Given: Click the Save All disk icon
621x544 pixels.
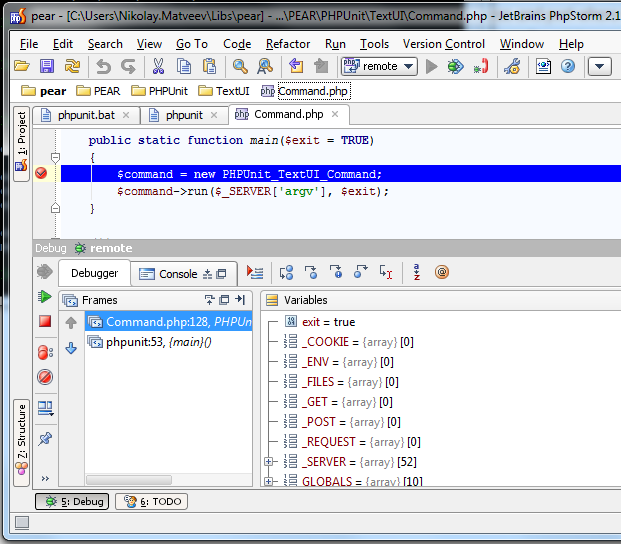Looking at the screenshot, I should (47, 66).
